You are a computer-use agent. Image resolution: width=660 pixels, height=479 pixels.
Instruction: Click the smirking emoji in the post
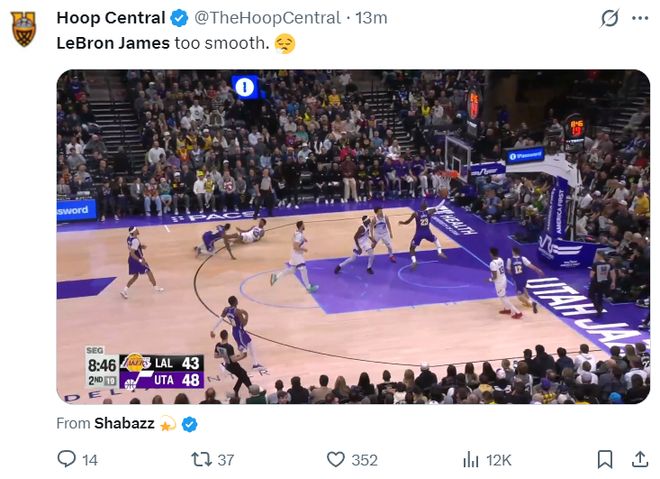[x=285, y=44]
